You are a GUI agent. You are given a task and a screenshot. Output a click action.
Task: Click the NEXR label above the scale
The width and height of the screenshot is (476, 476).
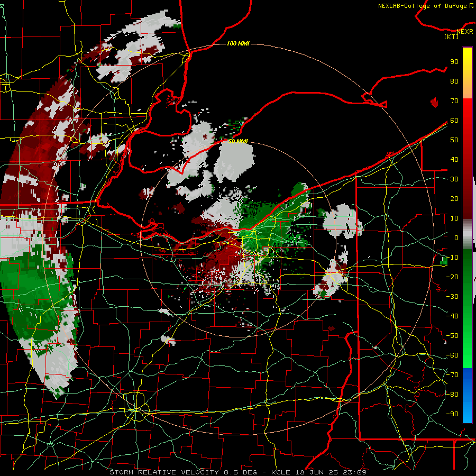pos(465,31)
